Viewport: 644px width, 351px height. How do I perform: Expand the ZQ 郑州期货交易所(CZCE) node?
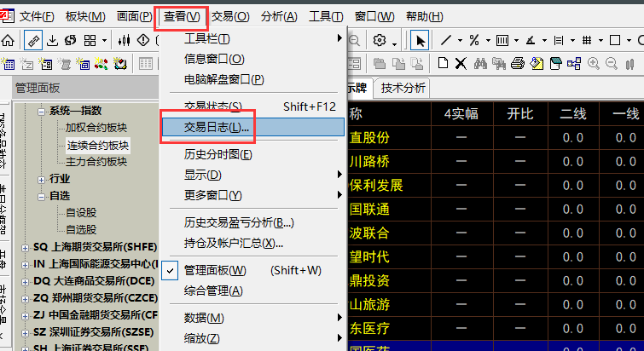[25, 299]
